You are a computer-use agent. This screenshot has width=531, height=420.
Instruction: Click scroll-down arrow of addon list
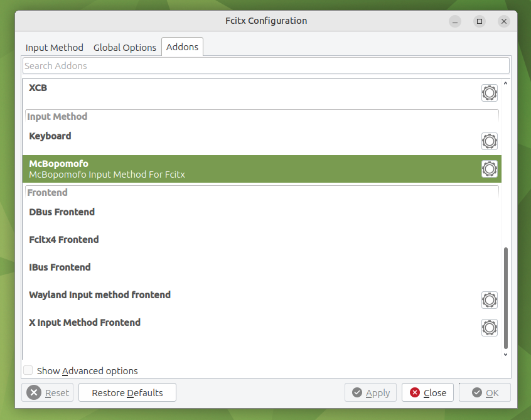(506, 355)
